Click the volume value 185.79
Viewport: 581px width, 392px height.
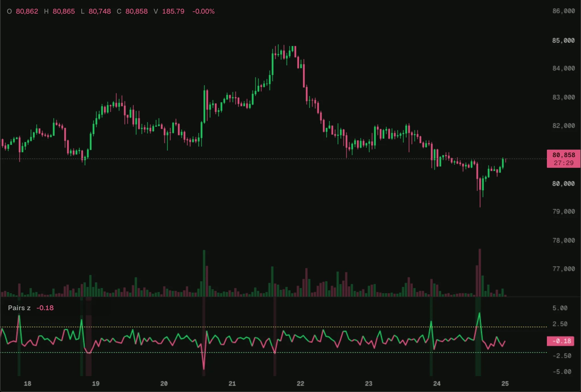pyautogui.click(x=173, y=11)
